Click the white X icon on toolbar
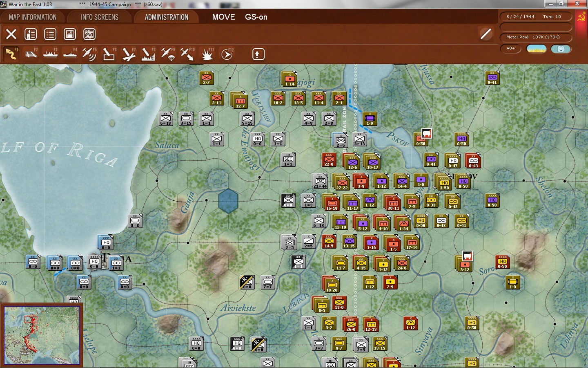This screenshot has height=368, width=588. click(x=11, y=34)
